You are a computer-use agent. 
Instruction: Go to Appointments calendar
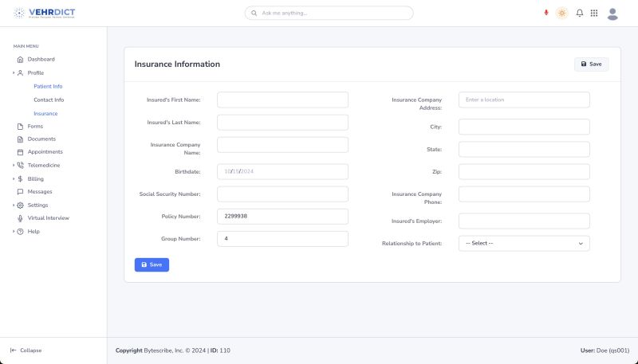(x=45, y=152)
